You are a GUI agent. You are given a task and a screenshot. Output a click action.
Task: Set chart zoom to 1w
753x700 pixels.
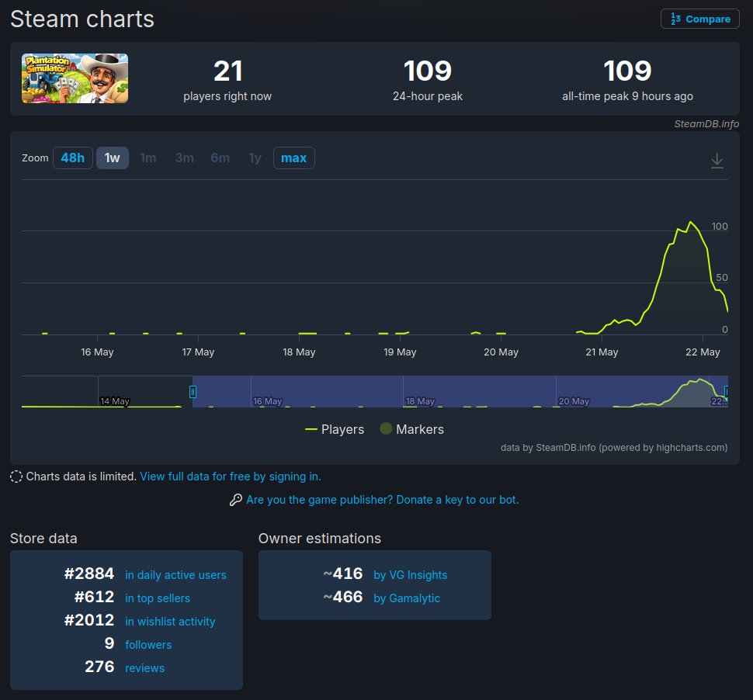[x=113, y=158]
